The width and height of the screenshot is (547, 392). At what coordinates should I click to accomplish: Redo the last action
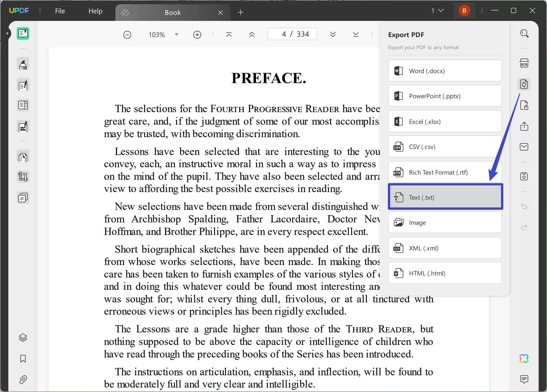point(524,227)
